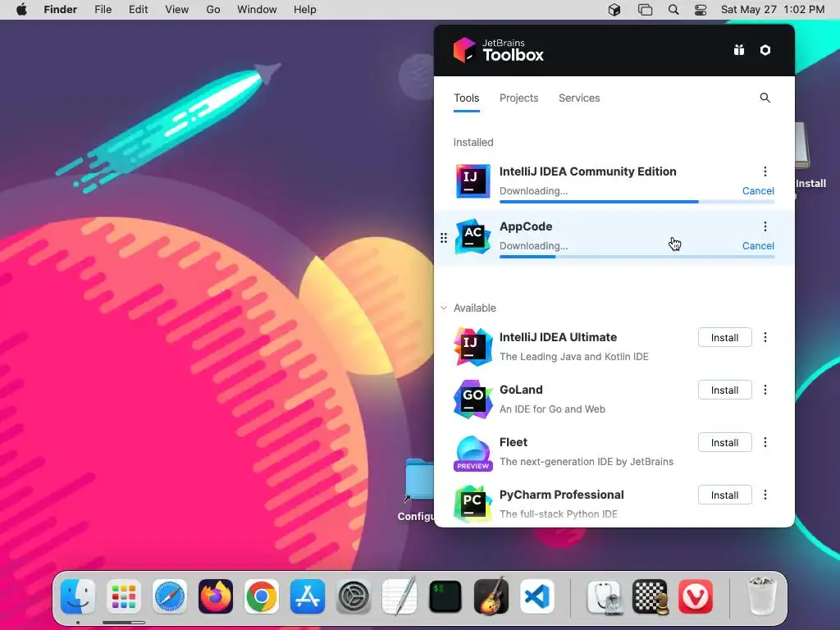Viewport: 840px width, 630px height.
Task: Switch to the Services tab
Action: coord(579,98)
